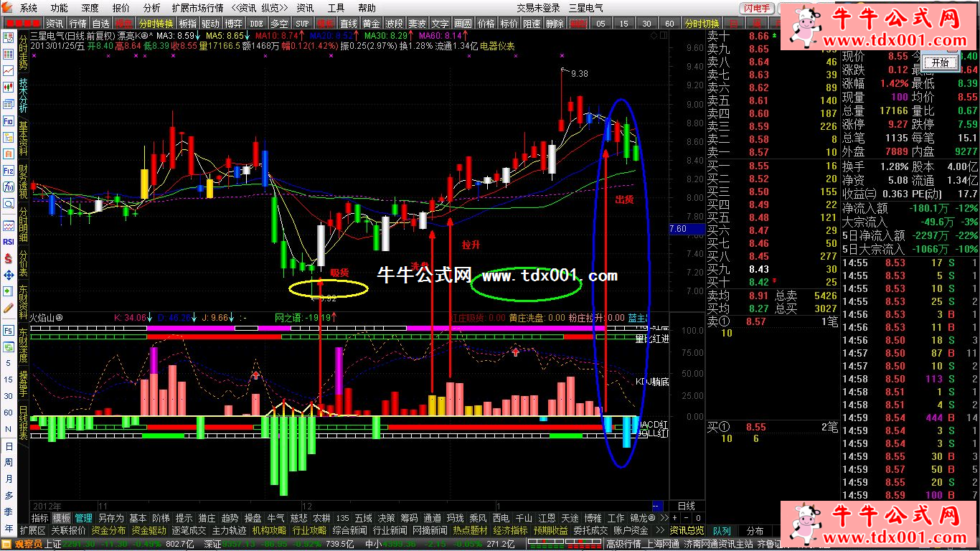Viewport: 980px width, 551px height.
Task: Click the 标价 price label tool
Action: (x=509, y=24)
